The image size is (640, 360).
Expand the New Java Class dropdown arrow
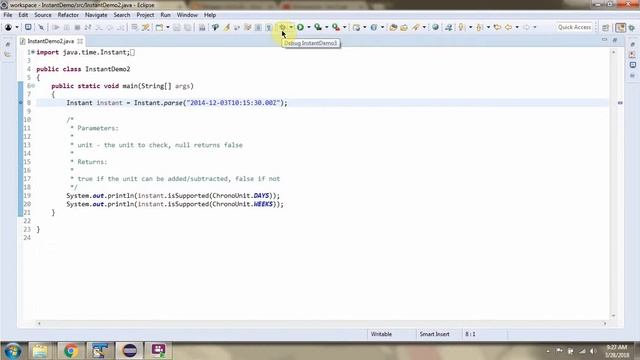click(x=382, y=27)
